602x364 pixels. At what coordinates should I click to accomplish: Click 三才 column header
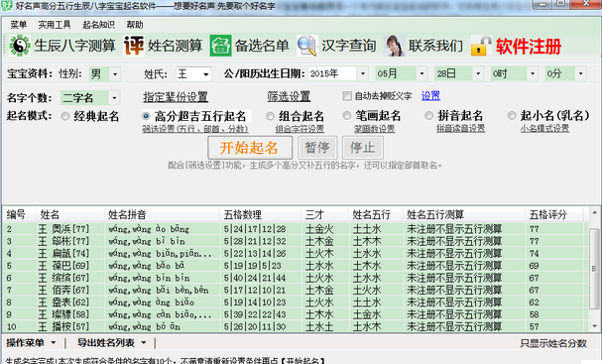[325, 214]
